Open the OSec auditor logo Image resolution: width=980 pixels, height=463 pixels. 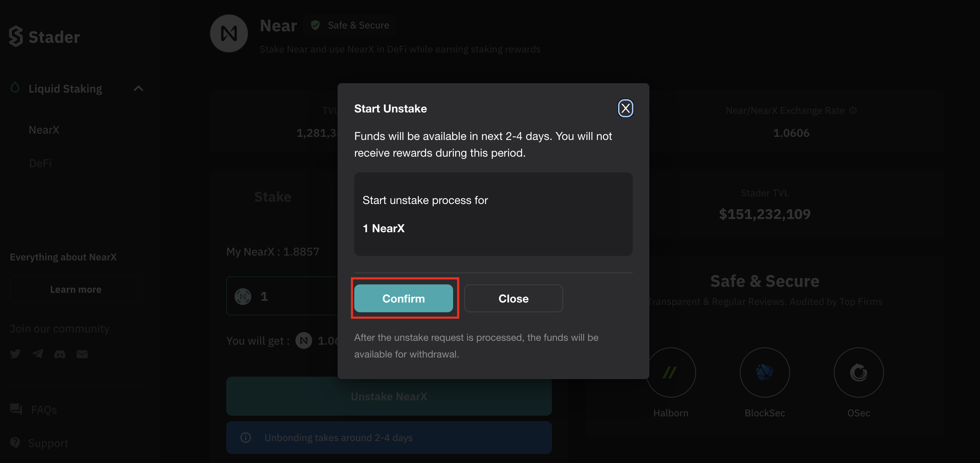pos(859,372)
